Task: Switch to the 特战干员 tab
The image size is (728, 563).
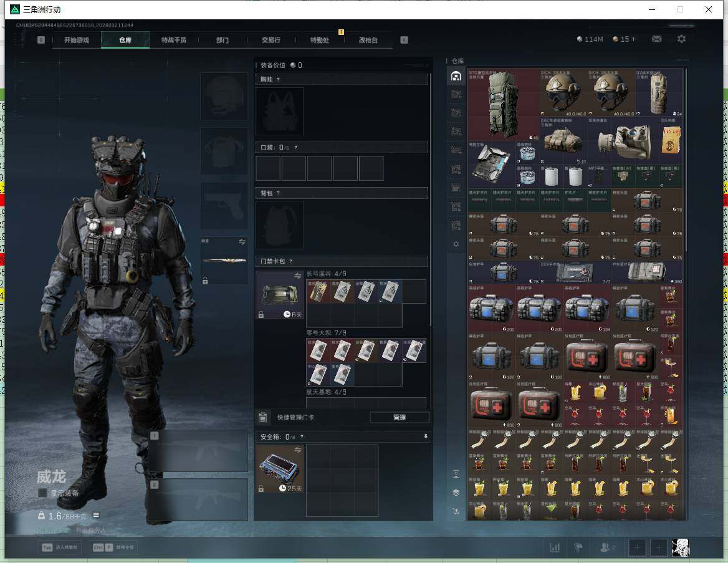Action: [174, 40]
